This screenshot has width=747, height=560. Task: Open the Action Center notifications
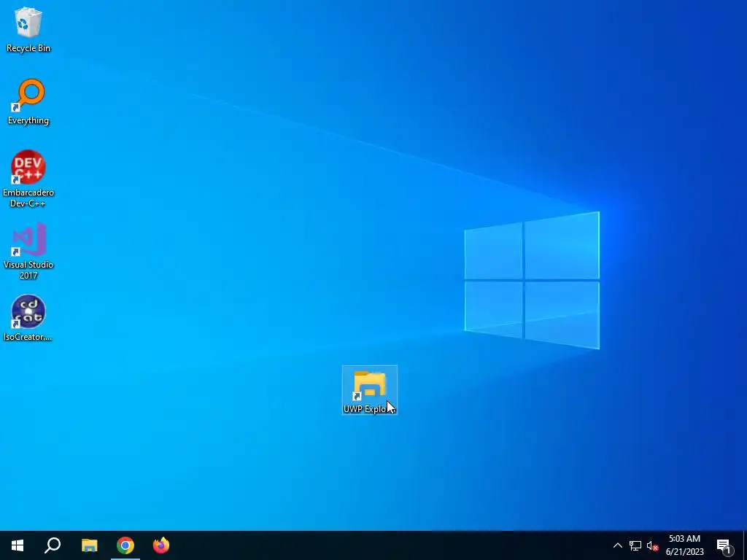pos(724,545)
